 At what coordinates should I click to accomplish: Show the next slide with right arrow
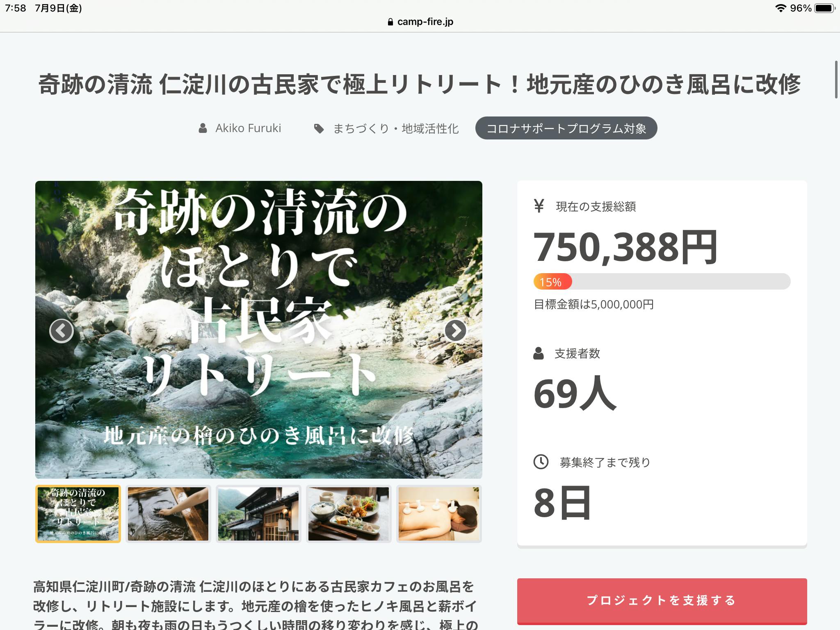tap(455, 330)
